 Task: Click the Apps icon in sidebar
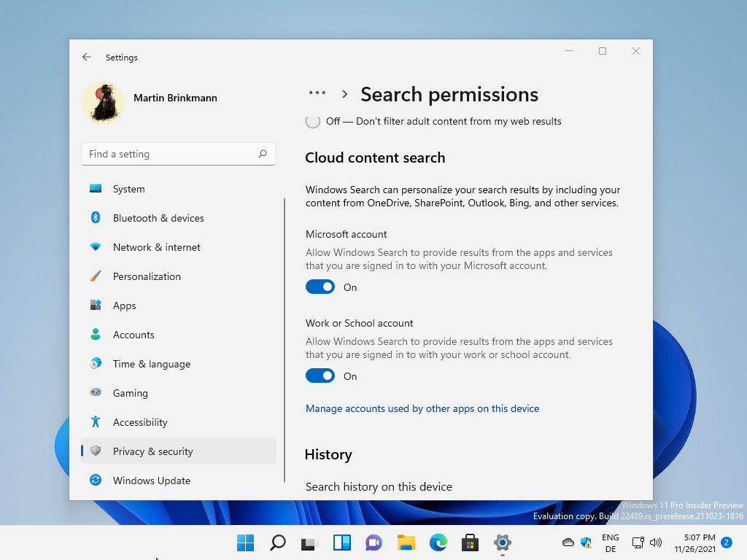point(96,305)
